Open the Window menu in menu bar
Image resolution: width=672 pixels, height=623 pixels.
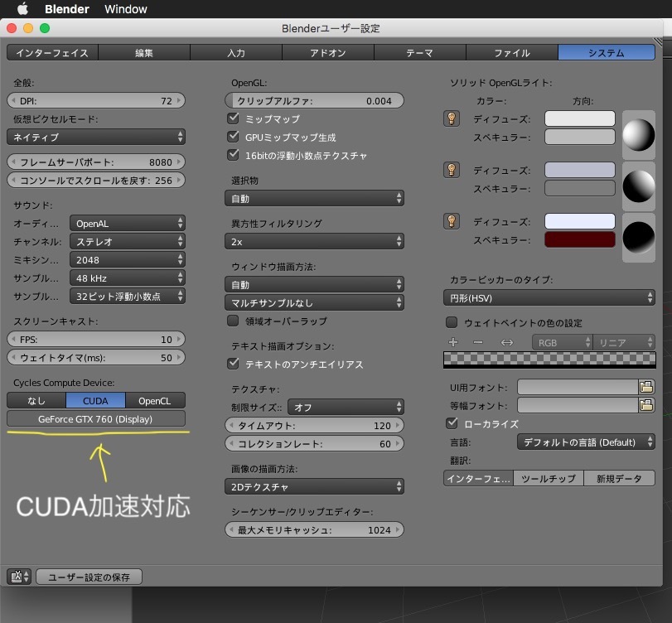(126, 9)
